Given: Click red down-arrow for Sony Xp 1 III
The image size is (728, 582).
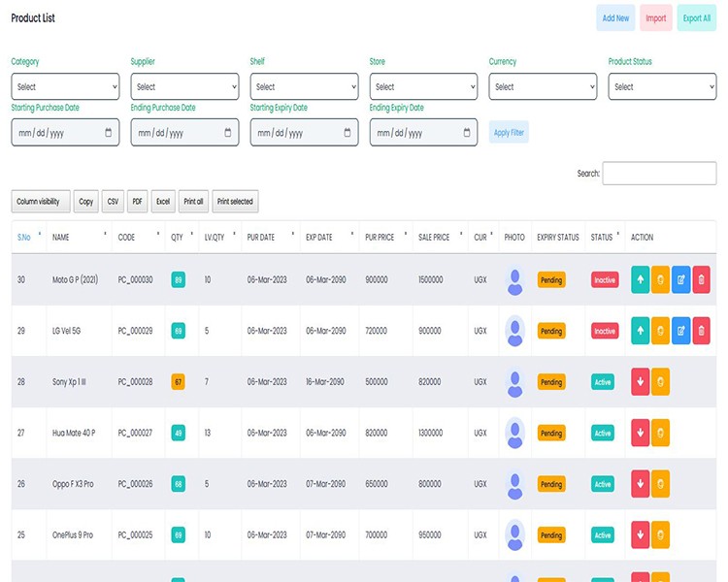Looking at the screenshot, I should click(x=640, y=381).
